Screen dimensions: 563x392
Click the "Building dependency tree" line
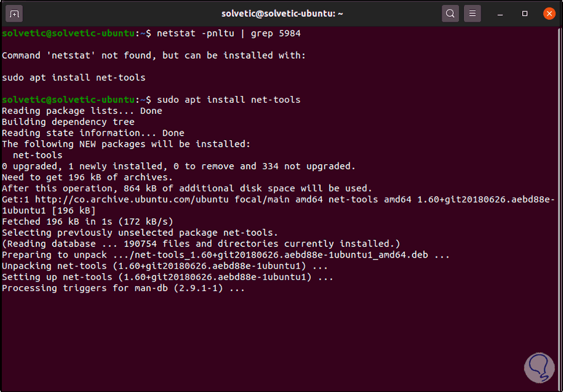[x=68, y=122]
